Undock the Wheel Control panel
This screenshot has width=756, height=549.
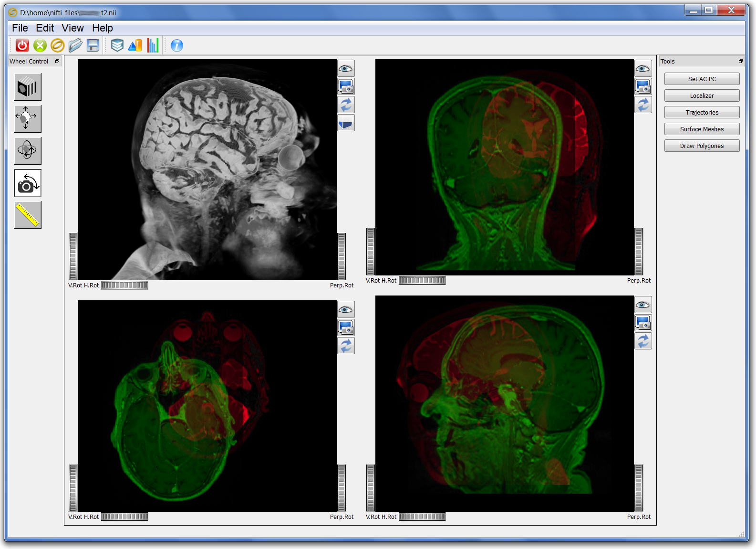click(x=57, y=61)
